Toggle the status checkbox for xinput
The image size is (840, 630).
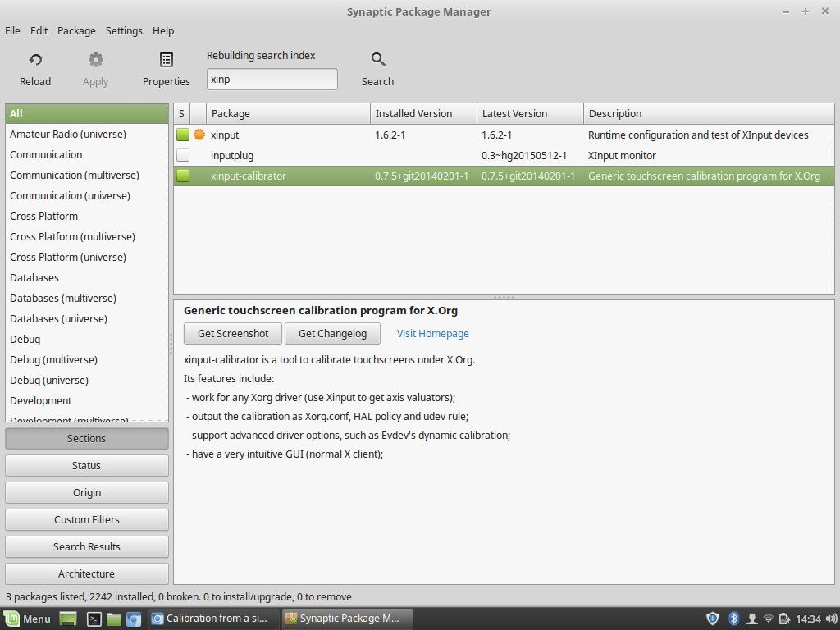tap(183, 135)
